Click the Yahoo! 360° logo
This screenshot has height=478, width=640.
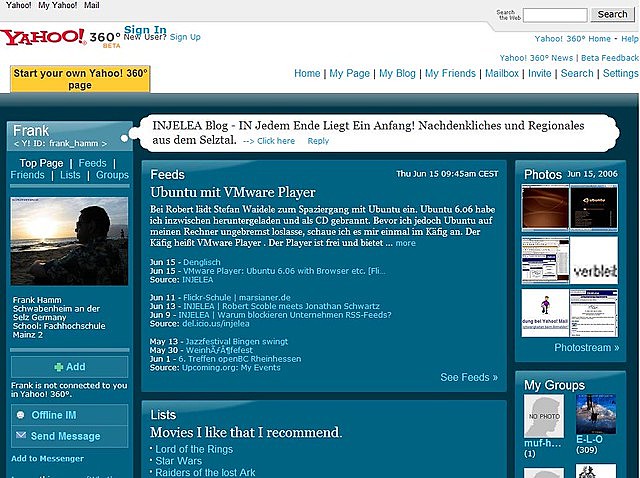(x=60, y=38)
